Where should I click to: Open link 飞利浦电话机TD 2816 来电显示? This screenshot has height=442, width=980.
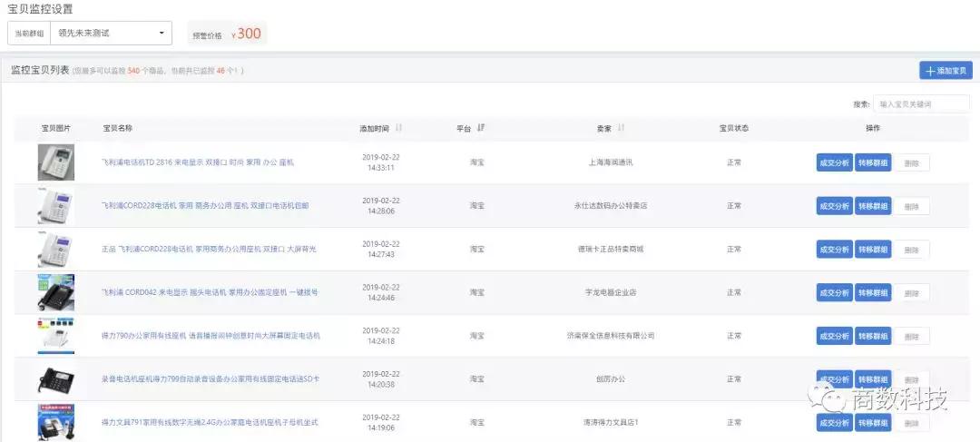pos(198,162)
